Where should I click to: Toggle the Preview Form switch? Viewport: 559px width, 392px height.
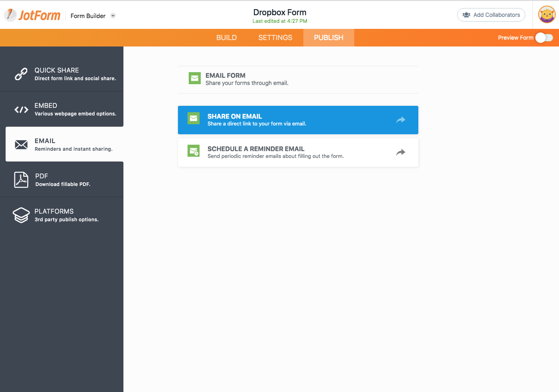tap(544, 38)
